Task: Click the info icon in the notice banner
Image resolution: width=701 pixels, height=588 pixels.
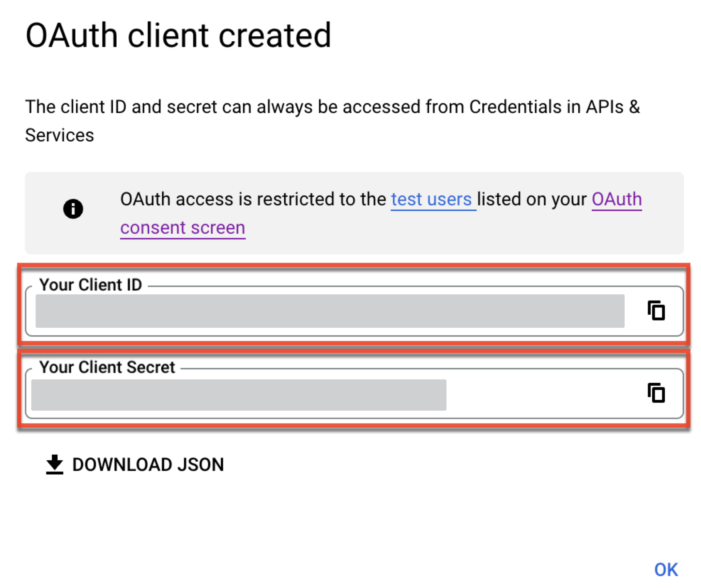Action: [x=74, y=208]
